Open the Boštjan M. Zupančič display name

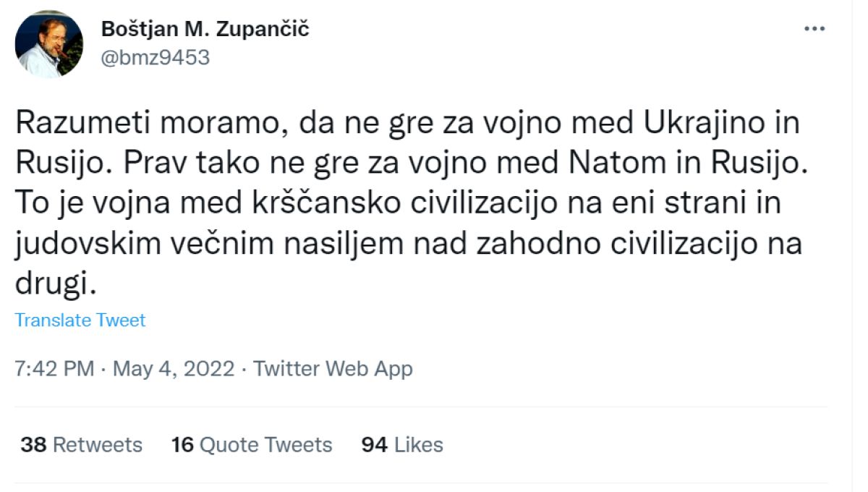pyautogui.click(x=205, y=29)
